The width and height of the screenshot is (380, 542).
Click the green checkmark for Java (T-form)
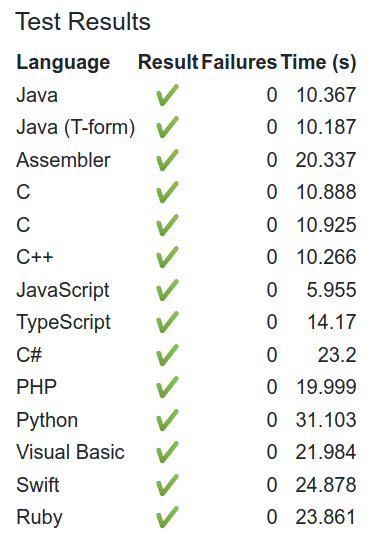167,127
